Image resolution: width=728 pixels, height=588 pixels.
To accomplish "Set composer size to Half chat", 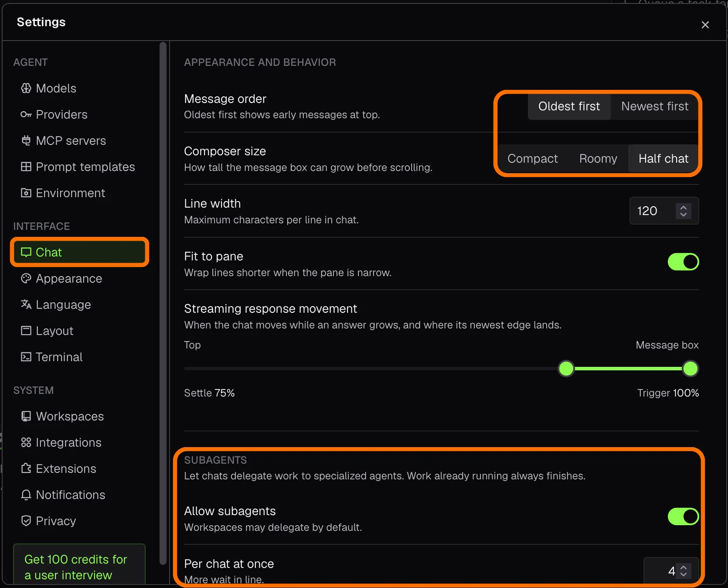I will pyautogui.click(x=663, y=159).
